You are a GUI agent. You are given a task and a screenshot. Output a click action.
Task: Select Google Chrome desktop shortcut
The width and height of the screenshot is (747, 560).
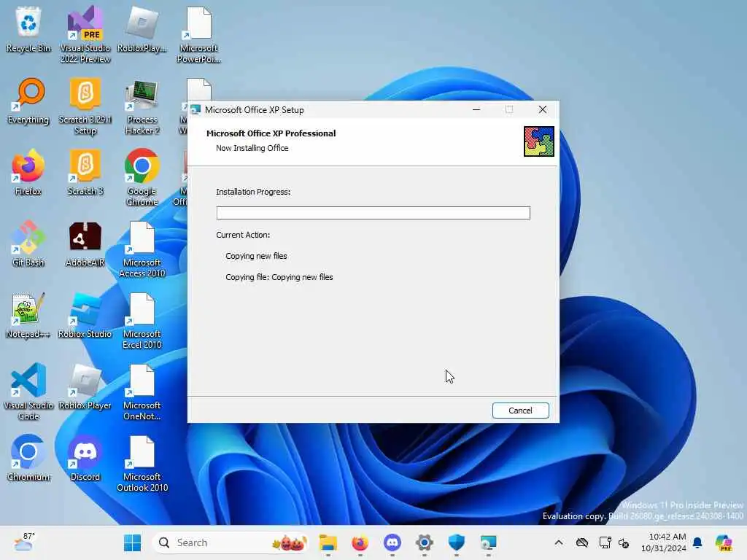[142, 177]
